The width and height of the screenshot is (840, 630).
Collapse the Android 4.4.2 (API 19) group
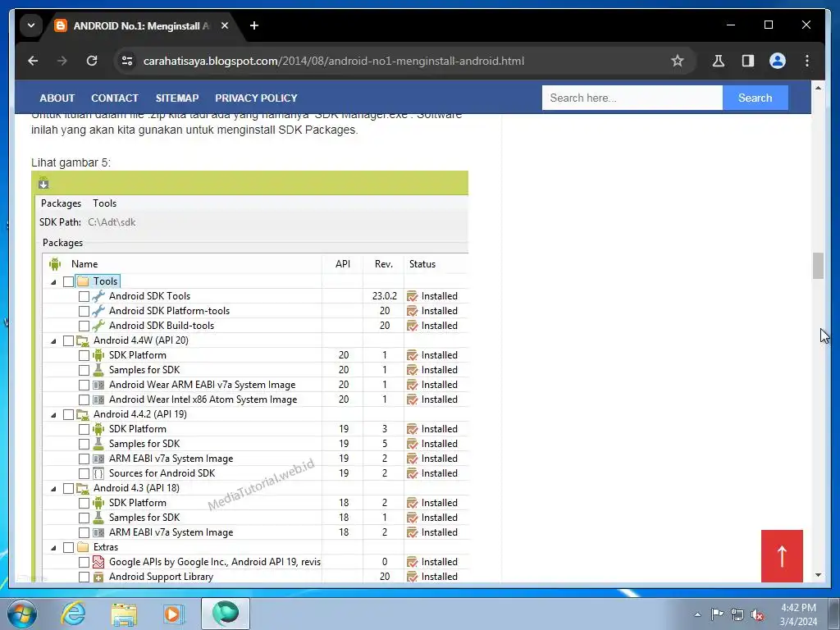[x=53, y=414]
